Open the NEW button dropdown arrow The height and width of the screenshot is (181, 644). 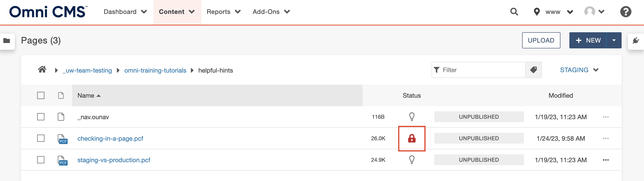pyautogui.click(x=614, y=40)
